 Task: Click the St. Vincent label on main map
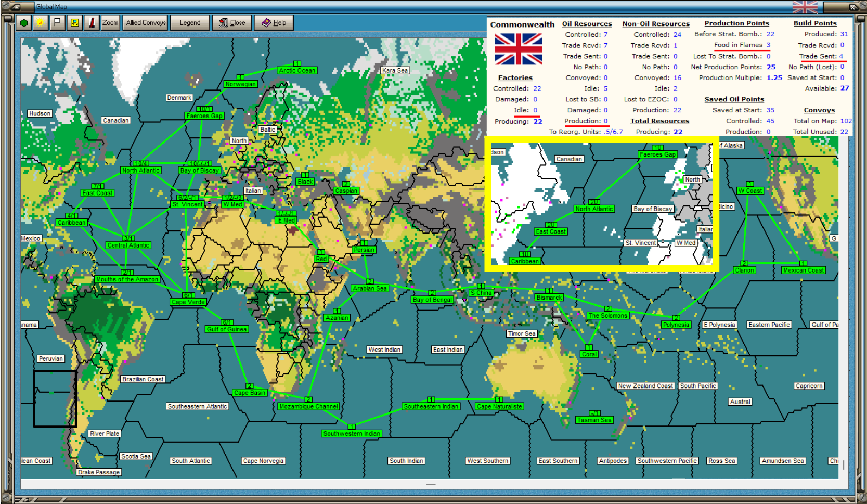click(x=188, y=204)
